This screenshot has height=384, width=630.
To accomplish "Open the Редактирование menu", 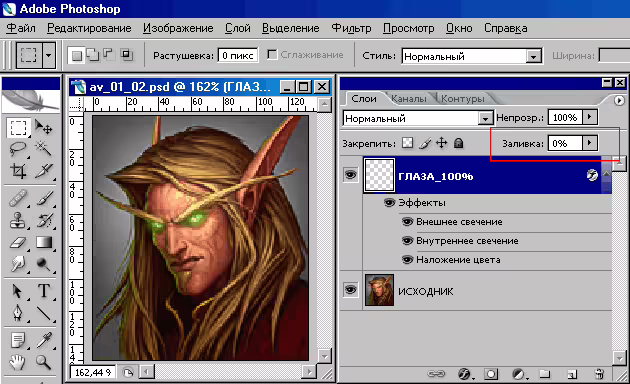I will (89, 28).
